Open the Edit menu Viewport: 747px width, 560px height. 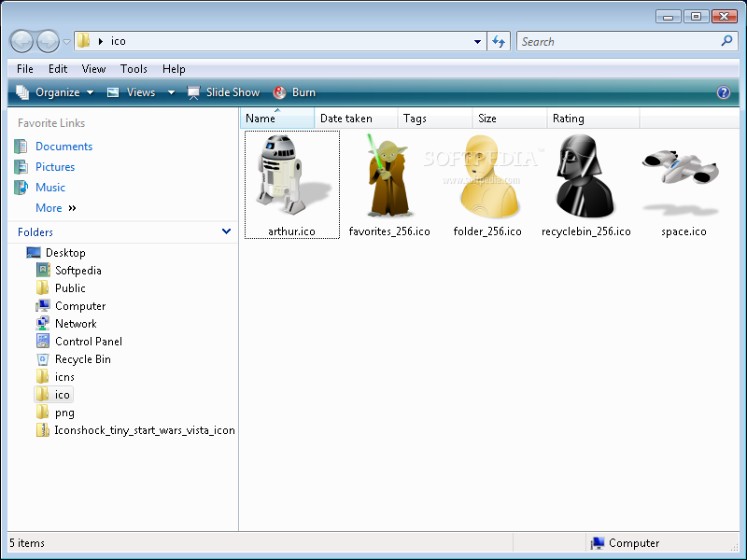pyautogui.click(x=58, y=69)
